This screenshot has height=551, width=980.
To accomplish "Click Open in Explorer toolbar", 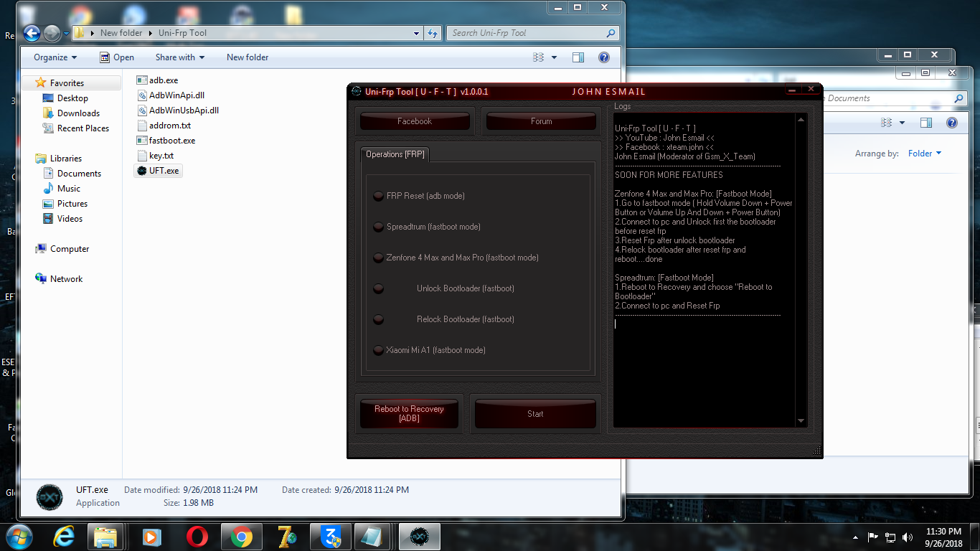I will (x=117, y=57).
